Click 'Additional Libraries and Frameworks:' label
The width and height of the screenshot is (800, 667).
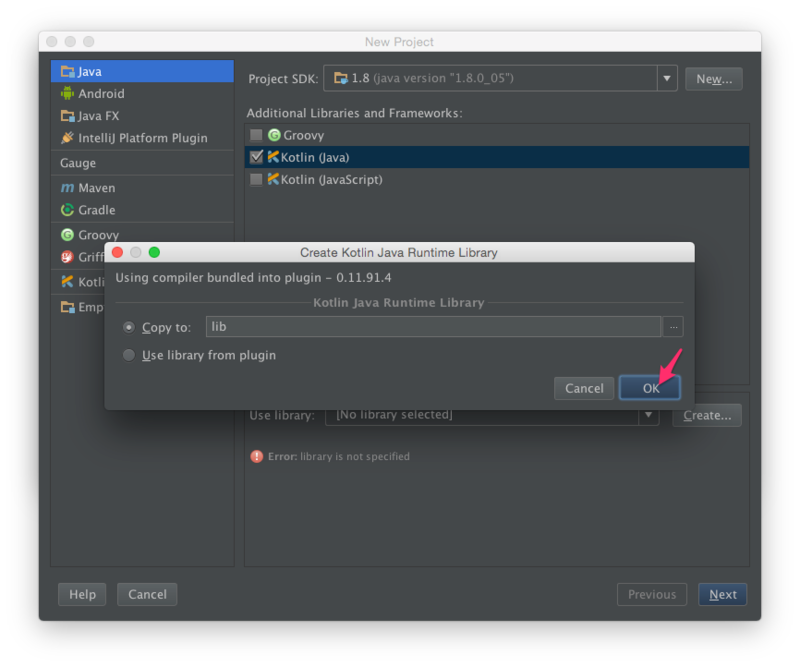355,113
